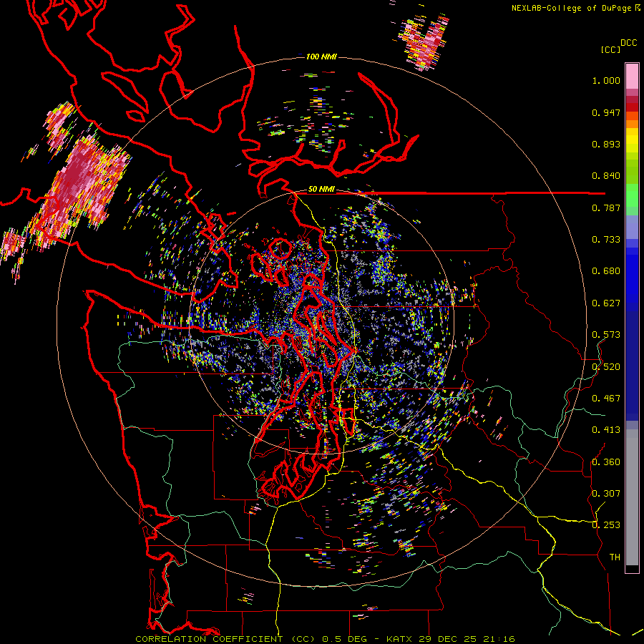Pick the large gray color bar segment
This screenshot has width=644, height=644.
(x=632, y=497)
